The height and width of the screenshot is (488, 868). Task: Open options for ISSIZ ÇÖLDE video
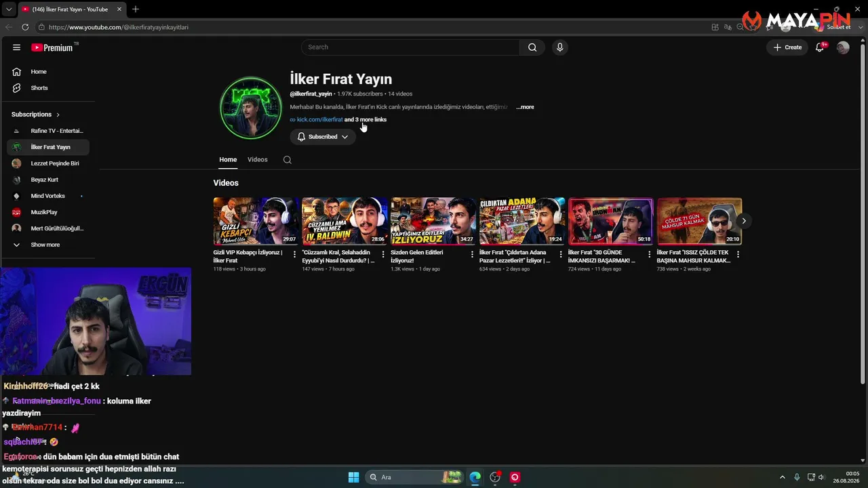tap(738, 254)
